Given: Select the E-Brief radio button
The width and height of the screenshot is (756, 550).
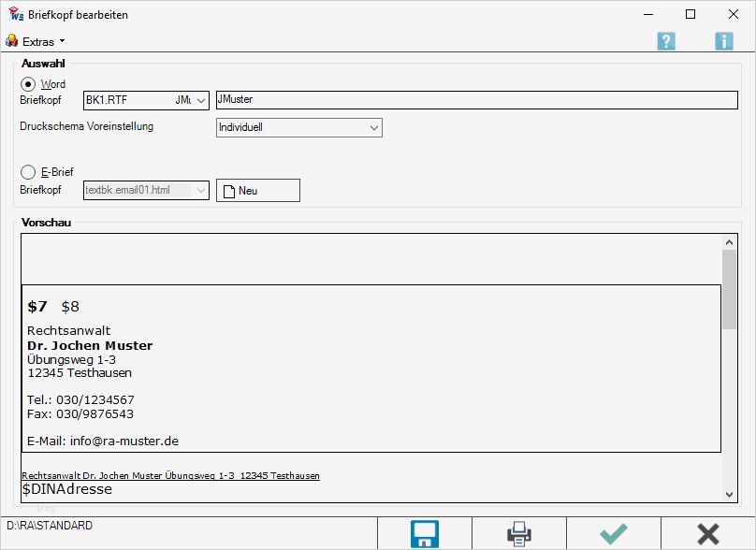Looking at the screenshot, I should 28,172.
